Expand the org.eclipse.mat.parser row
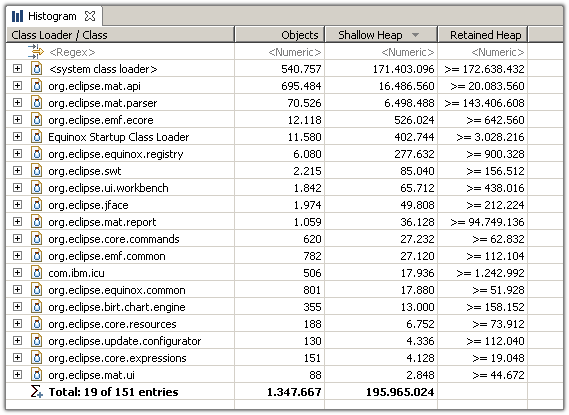 pos(17,103)
